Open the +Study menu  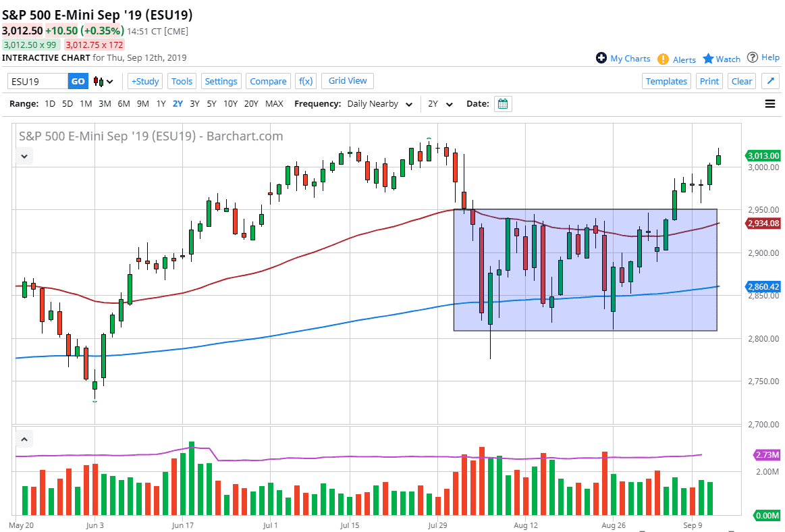click(144, 81)
